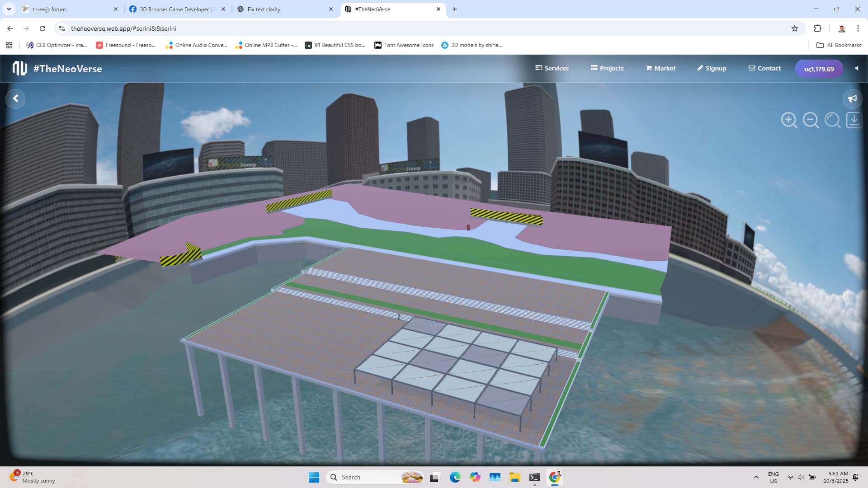Switch to the three.js forum tab

(49, 9)
